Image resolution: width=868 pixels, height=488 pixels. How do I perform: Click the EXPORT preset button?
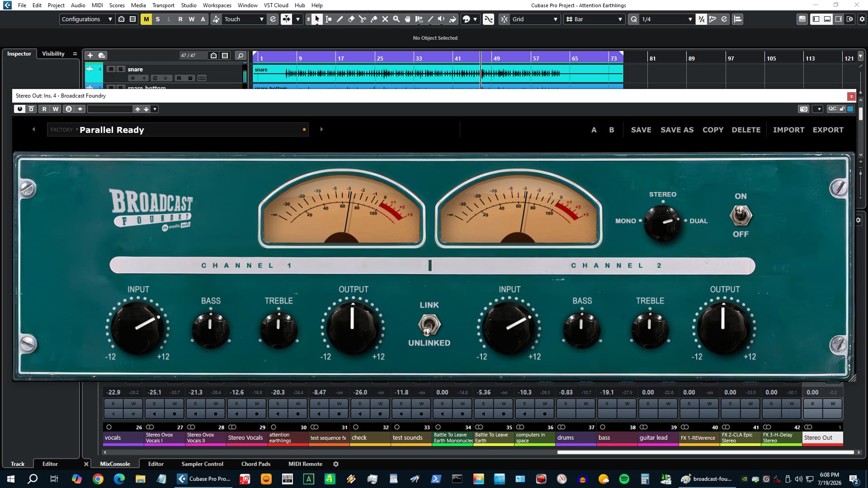(828, 130)
